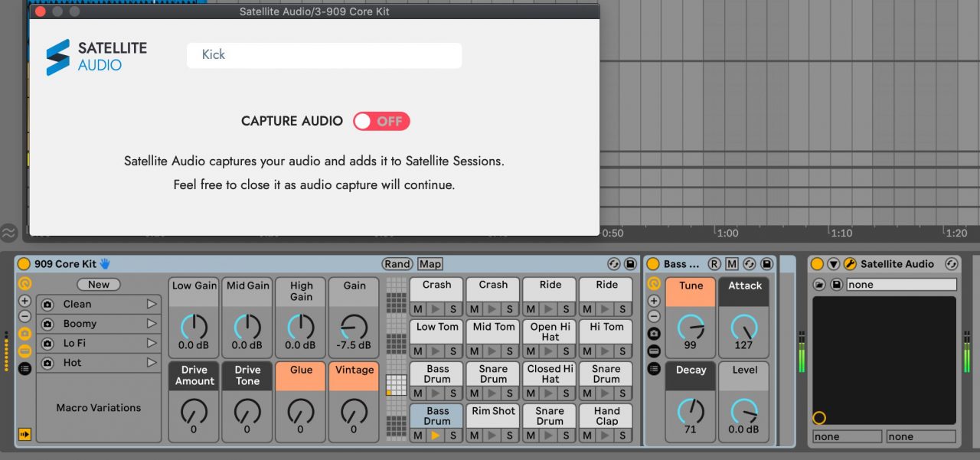Toggle the 909 Core Kit device activator

click(24, 264)
